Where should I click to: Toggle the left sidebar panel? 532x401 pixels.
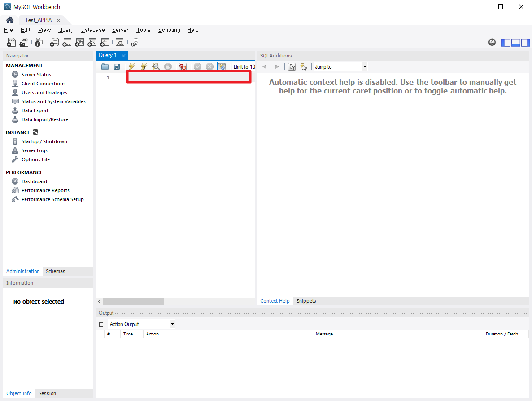(506, 43)
